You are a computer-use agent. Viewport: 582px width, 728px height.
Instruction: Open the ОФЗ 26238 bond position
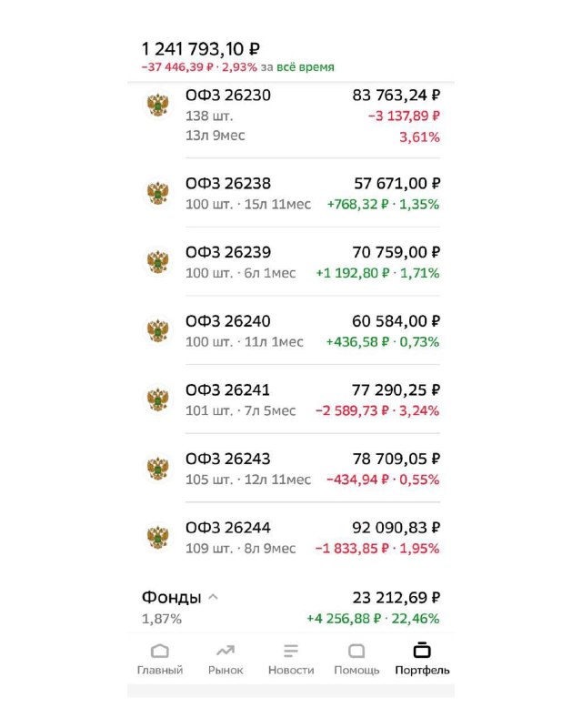(x=291, y=193)
